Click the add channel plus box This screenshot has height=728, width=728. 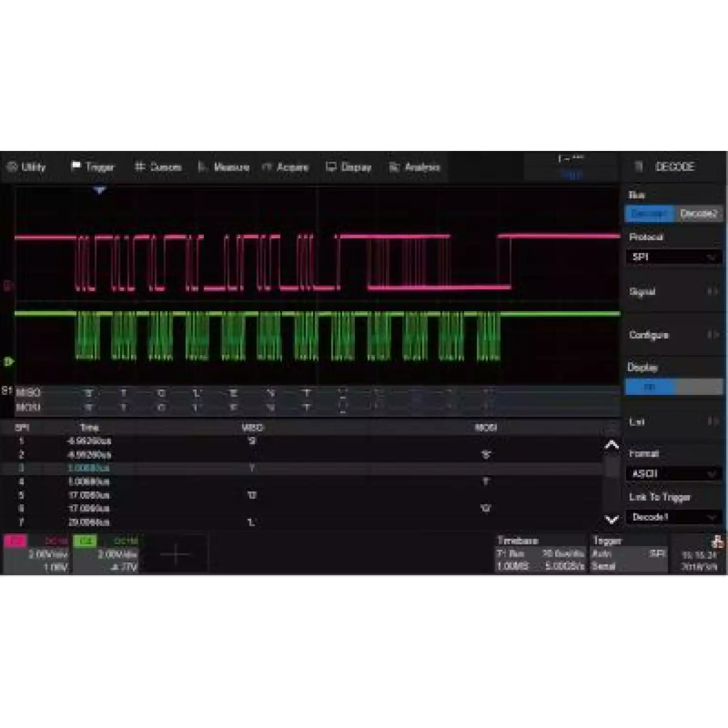coord(176,554)
